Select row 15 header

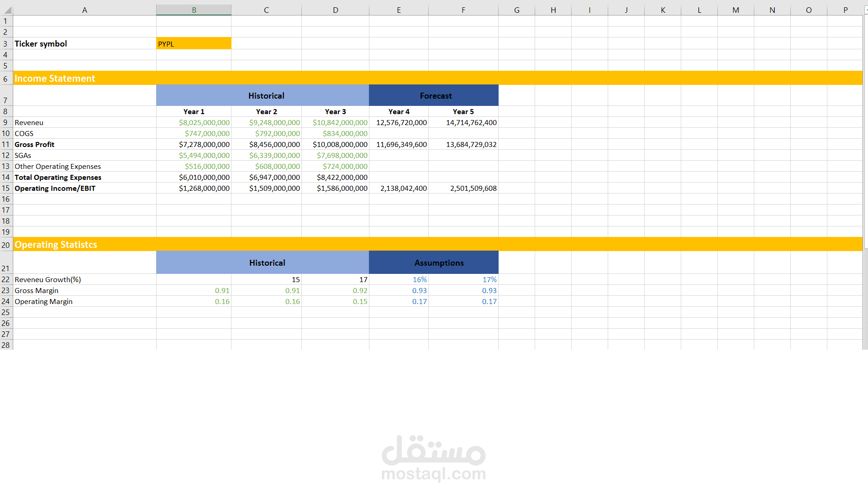6,188
